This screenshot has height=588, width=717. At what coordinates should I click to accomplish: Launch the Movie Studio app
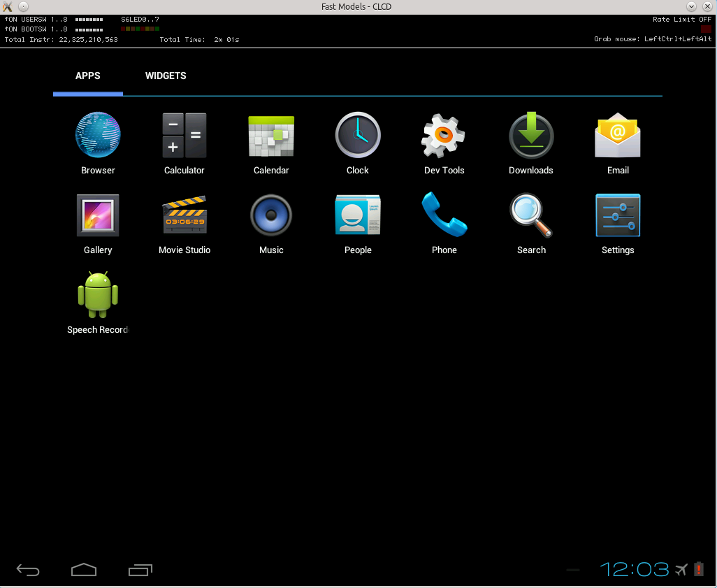point(184,215)
